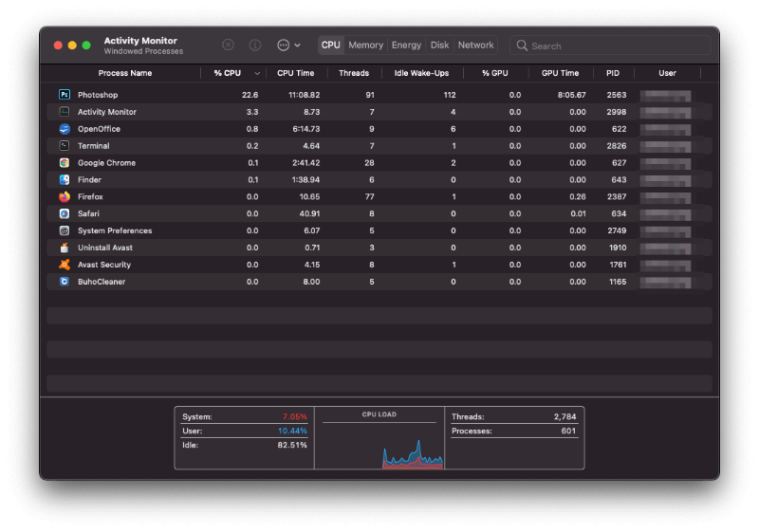
Task: Click the Firefox process icon
Action: point(65,197)
